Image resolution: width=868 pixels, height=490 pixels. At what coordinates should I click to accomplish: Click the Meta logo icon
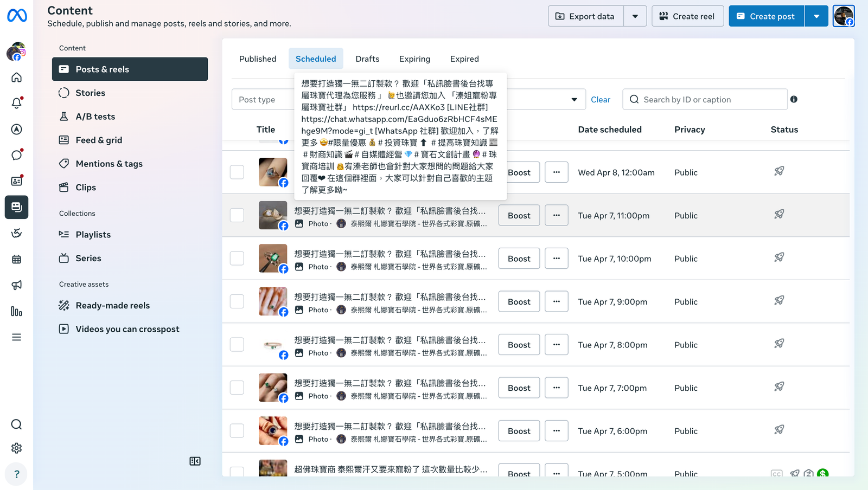(x=17, y=16)
